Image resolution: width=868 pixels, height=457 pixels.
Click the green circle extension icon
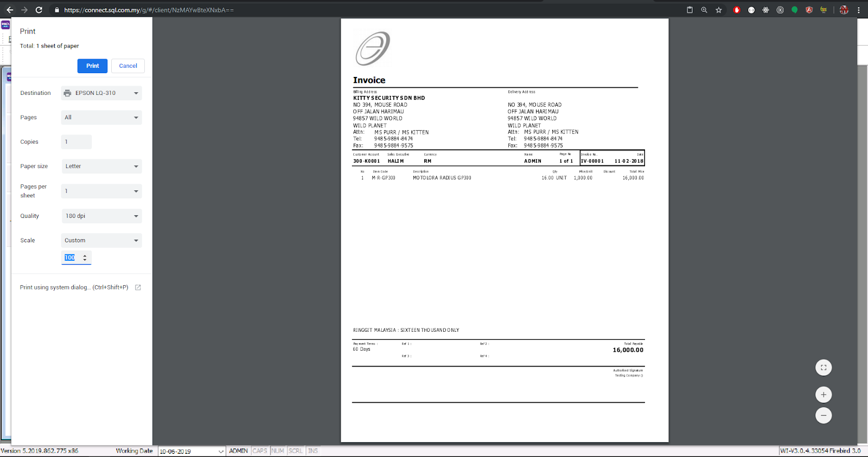point(795,10)
